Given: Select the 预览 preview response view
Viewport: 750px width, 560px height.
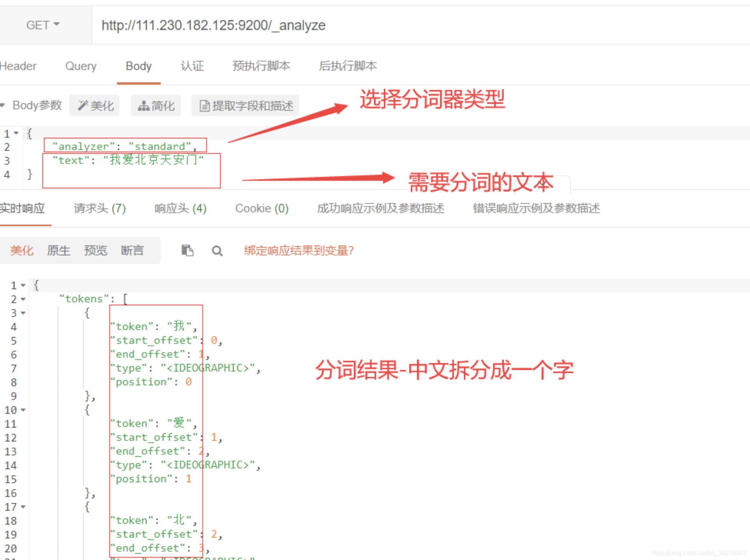Looking at the screenshot, I should coord(95,250).
